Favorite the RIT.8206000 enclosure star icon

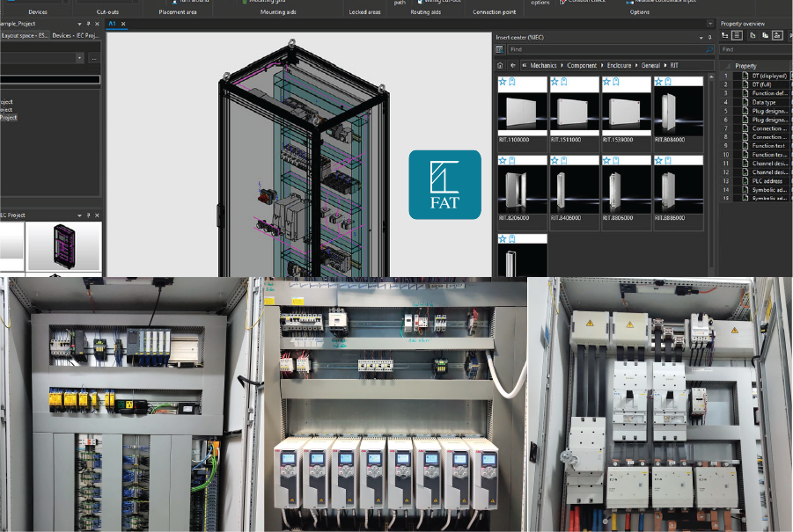(x=503, y=160)
